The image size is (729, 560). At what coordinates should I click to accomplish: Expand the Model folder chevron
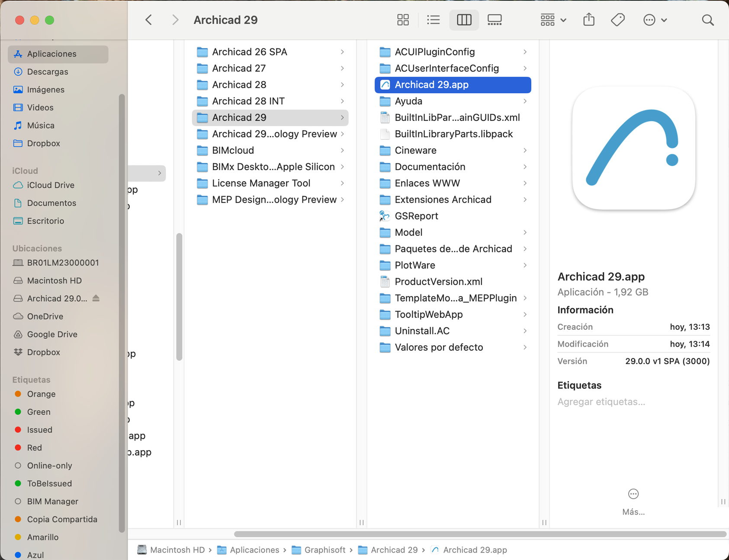525,233
